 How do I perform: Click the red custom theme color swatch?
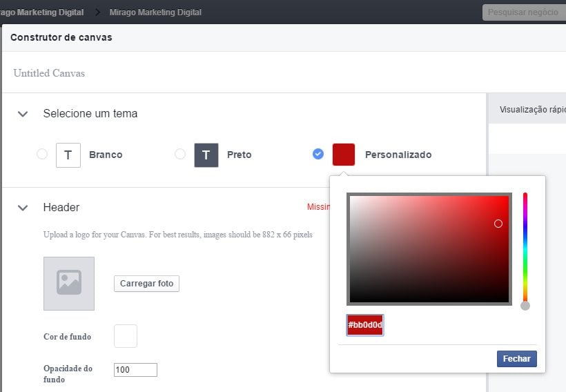344,155
